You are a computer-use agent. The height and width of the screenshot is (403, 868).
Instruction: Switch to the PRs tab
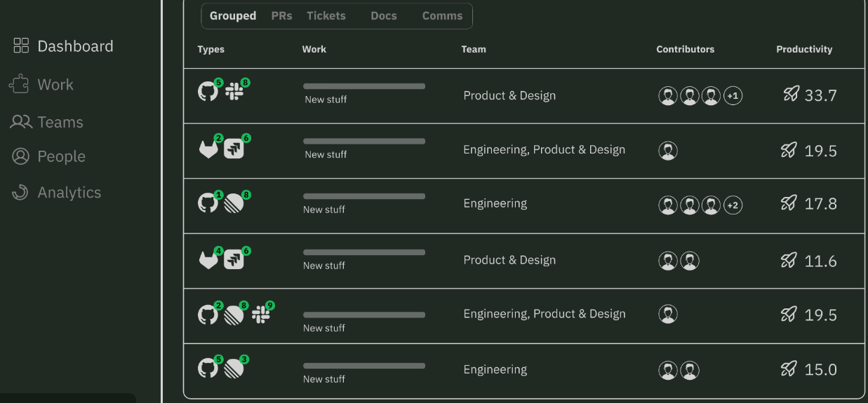pyautogui.click(x=281, y=16)
